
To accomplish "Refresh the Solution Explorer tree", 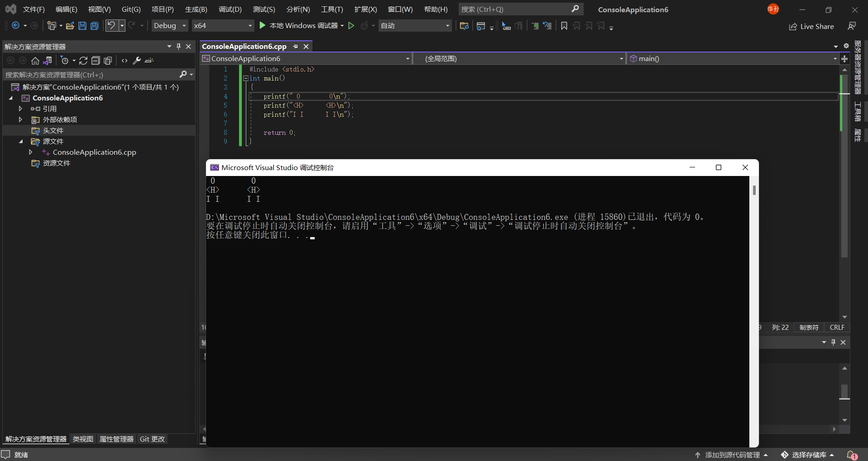I will (x=83, y=60).
